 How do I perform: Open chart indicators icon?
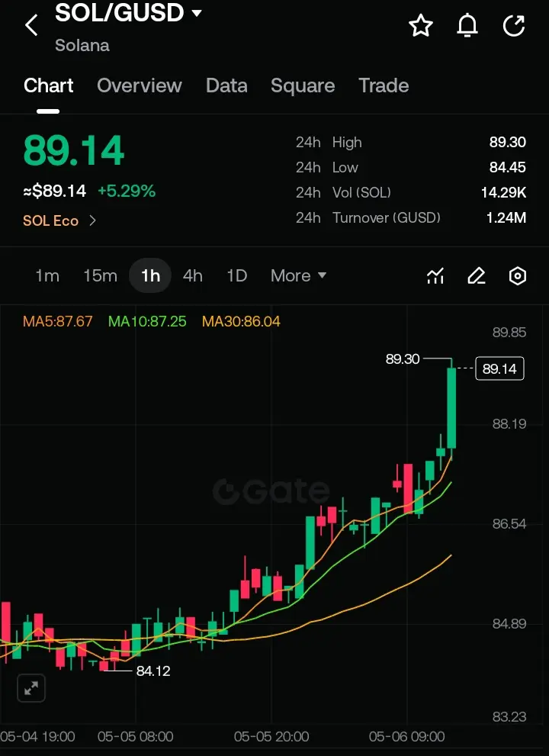point(435,276)
